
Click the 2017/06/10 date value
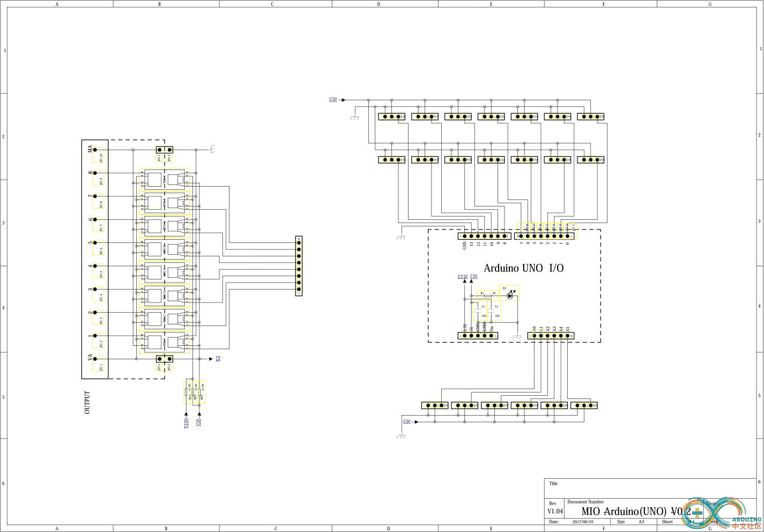(582, 521)
